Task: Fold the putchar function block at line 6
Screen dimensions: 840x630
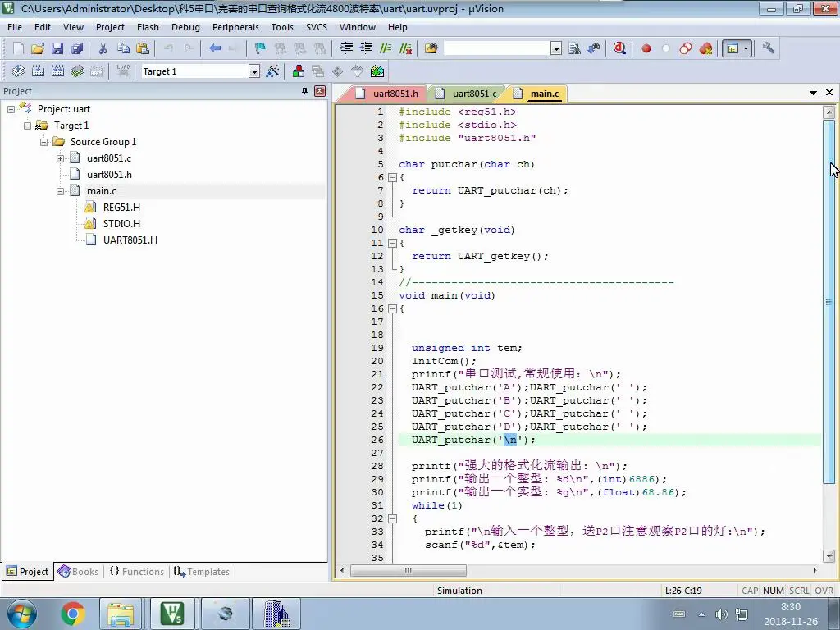Action: pos(392,177)
